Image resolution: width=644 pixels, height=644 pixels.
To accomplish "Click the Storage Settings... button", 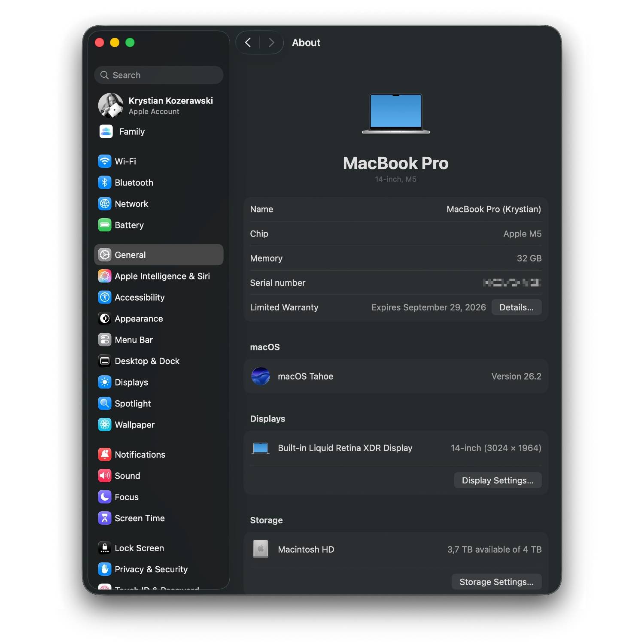I will (496, 582).
